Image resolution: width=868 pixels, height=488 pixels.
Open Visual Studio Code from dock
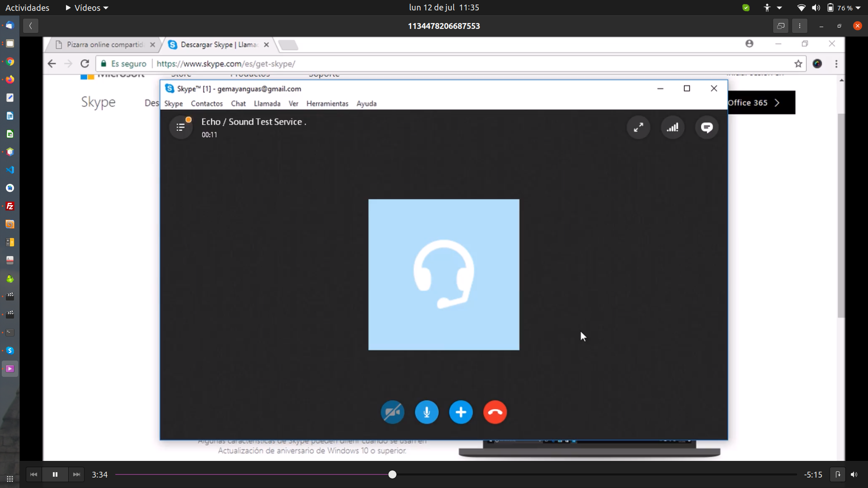click(x=10, y=170)
